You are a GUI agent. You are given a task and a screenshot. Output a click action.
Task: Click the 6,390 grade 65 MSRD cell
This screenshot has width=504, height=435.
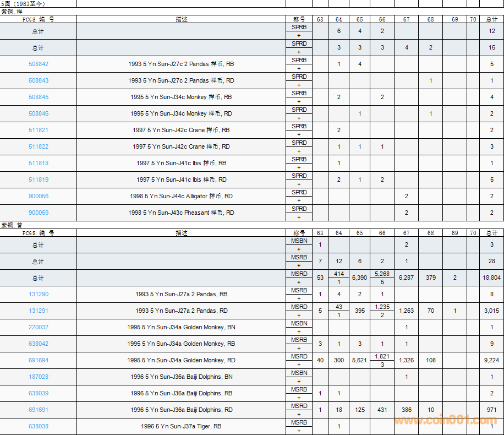pos(359,278)
